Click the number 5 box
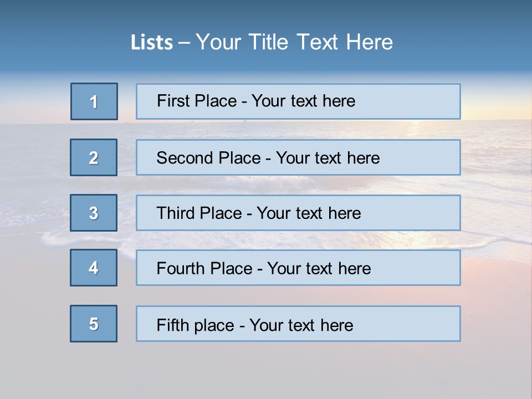Screen dimensions: 532x399 click(94, 324)
